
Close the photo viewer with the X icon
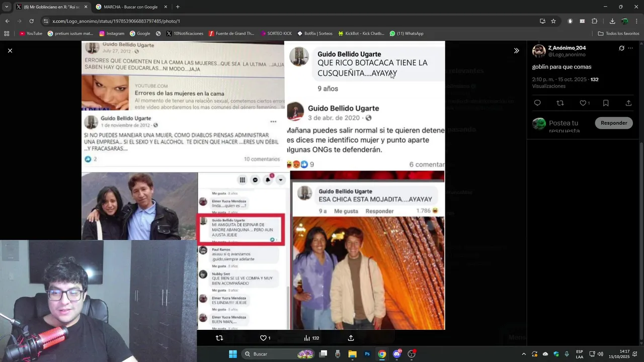tap(10, 50)
